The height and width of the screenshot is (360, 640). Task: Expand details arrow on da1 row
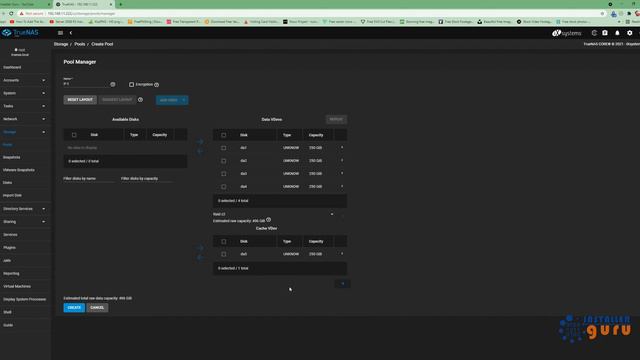[342, 147]
